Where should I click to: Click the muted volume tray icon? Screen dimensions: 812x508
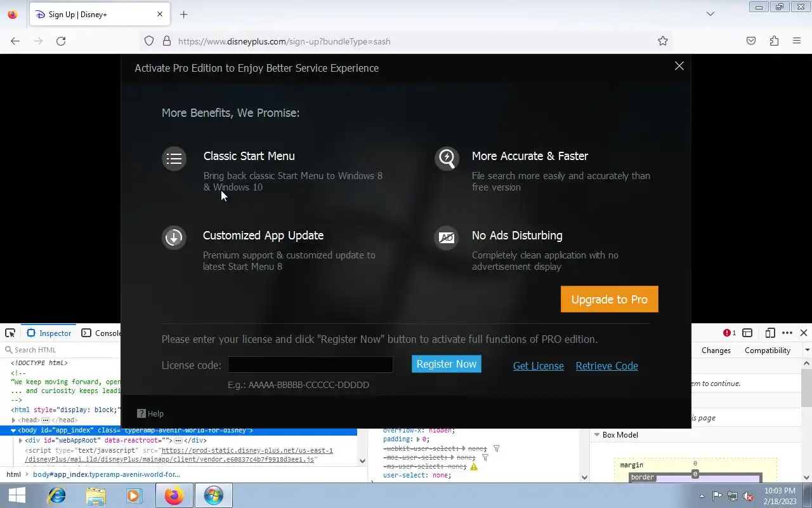pos(749,496)
